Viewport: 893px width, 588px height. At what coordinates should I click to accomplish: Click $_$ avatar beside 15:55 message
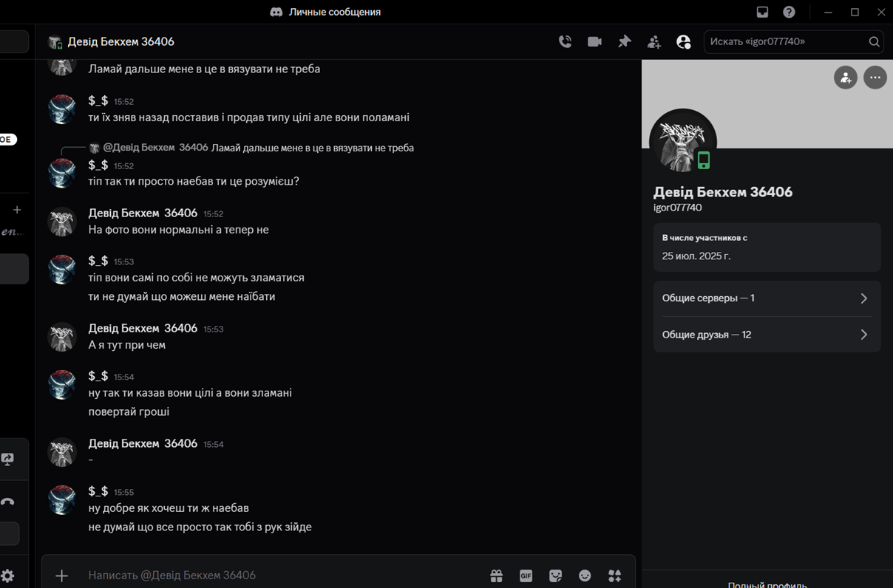(62, 500)
